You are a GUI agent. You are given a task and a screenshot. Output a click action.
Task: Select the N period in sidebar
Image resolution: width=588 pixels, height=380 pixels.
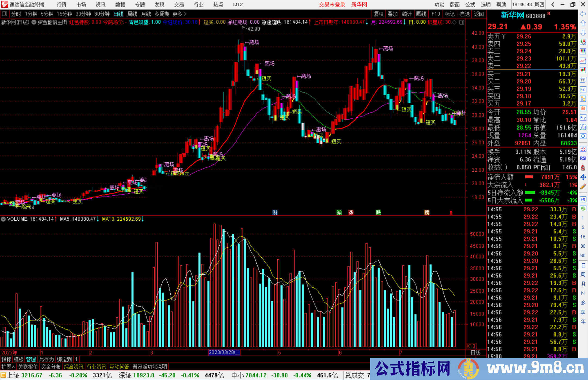583,293
